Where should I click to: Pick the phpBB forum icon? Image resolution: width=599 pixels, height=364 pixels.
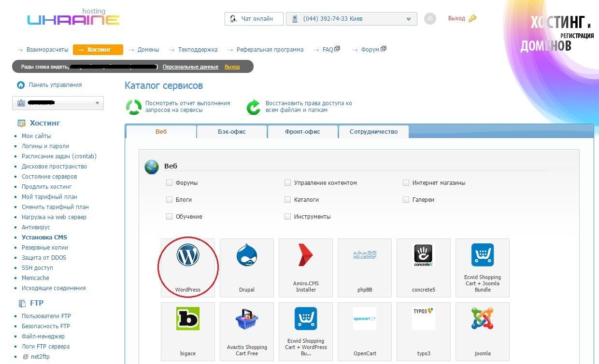(365, 255)
